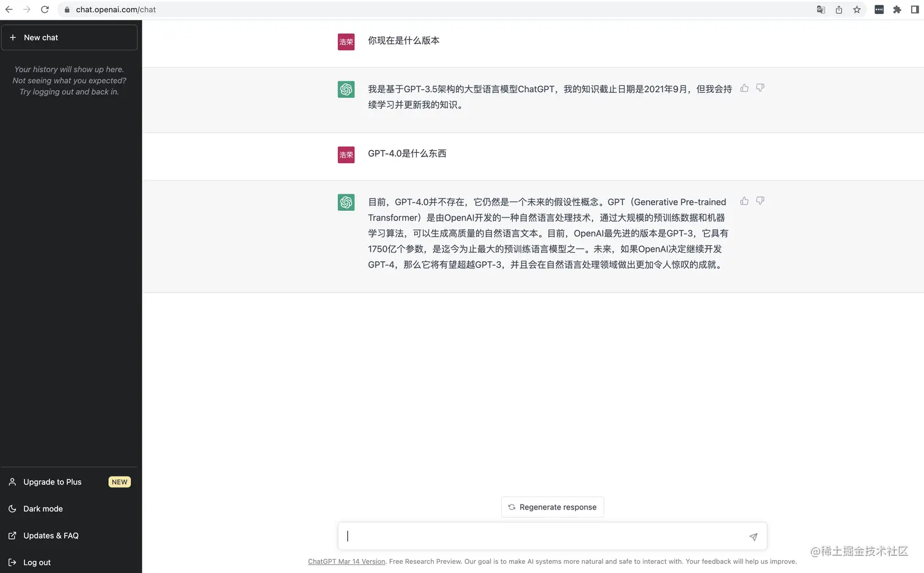The width and height of the screenshot is (924, 573).
Task: Log out from the sidebar
Action: click(x=37, y=563)
